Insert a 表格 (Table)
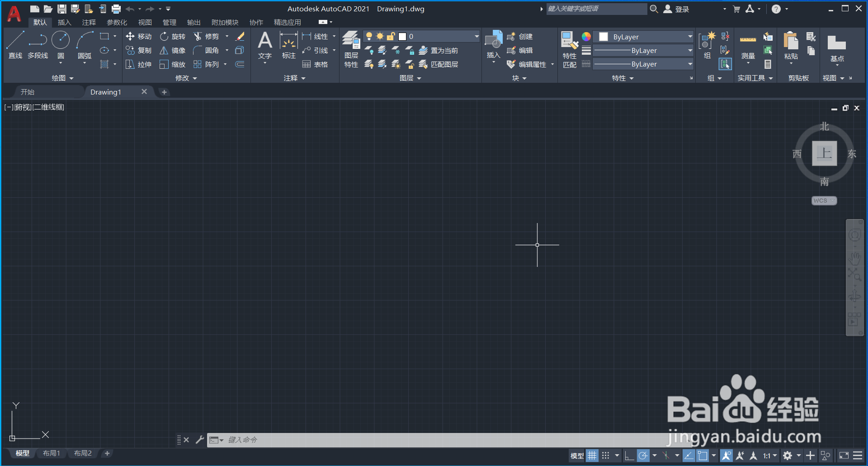This screenshot has height=466, width=868. pos(315,64)
